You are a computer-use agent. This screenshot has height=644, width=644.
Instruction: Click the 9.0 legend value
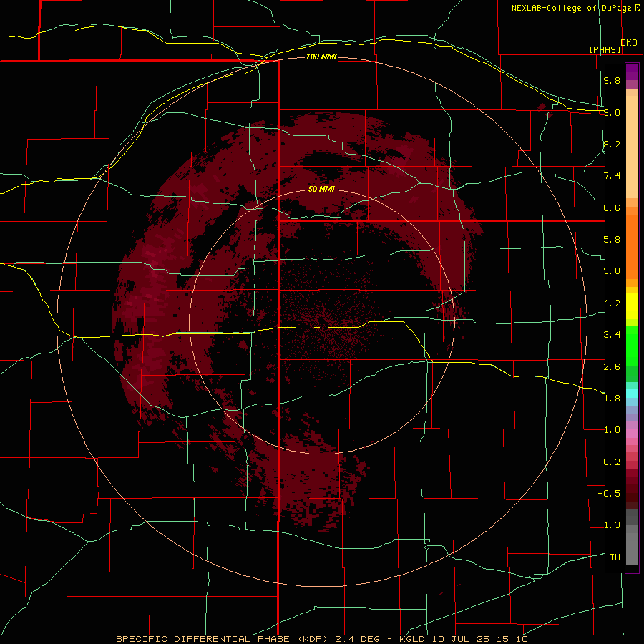pos(612,112)
